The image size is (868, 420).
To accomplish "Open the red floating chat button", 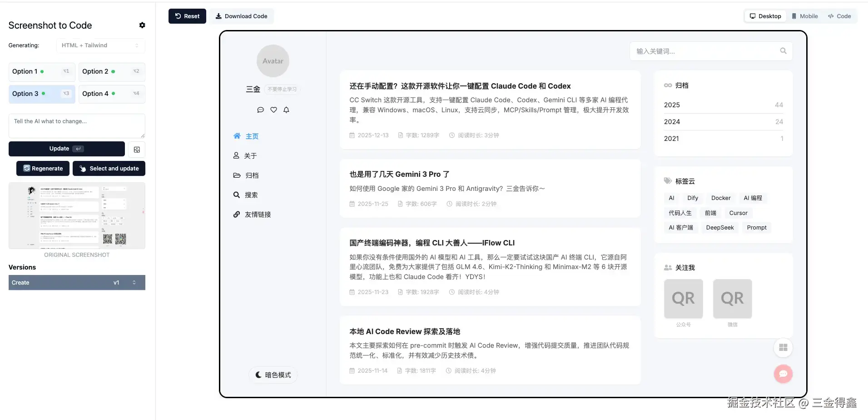I will click(783, 374).
